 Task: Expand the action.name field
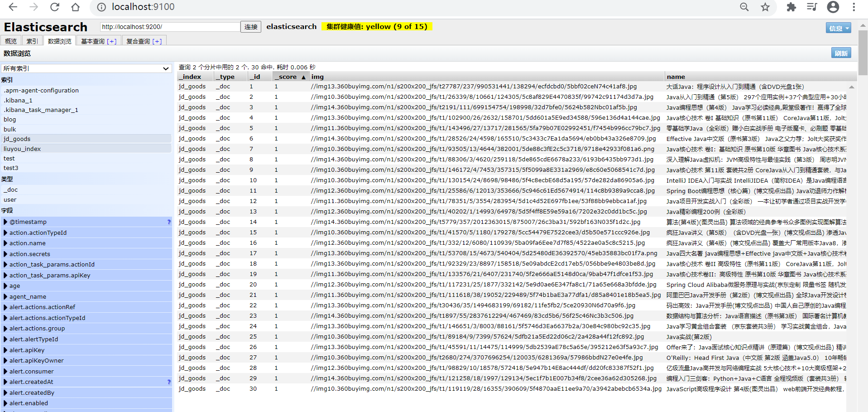coord(5,243)
